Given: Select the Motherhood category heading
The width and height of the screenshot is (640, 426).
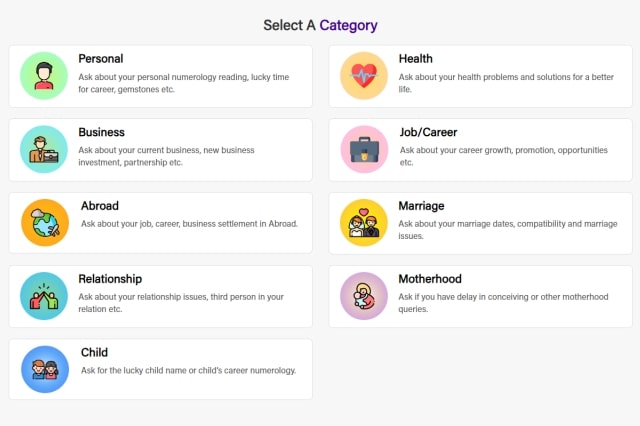Looking at the screenshot, I should click(x=430, y=279).
